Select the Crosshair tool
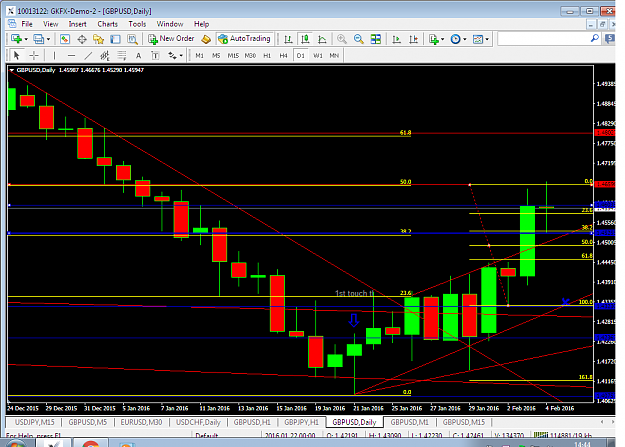The height and width of the screenshot is (447, 625). click(34, 55)
